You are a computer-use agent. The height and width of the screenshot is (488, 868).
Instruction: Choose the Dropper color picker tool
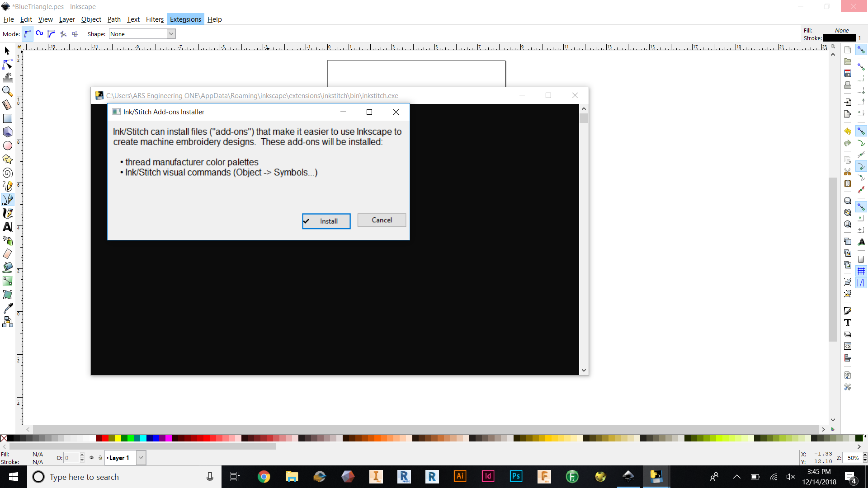pyautogui.click(x=8, y=308)
